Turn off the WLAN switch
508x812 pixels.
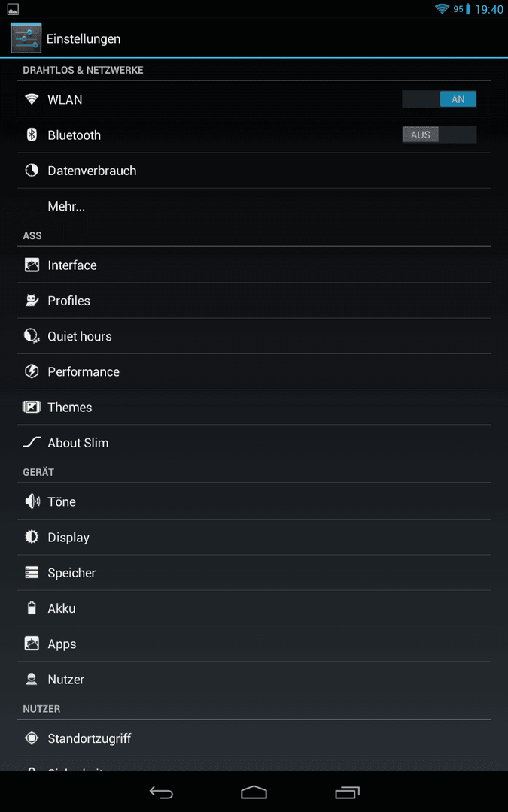(439, 99)
